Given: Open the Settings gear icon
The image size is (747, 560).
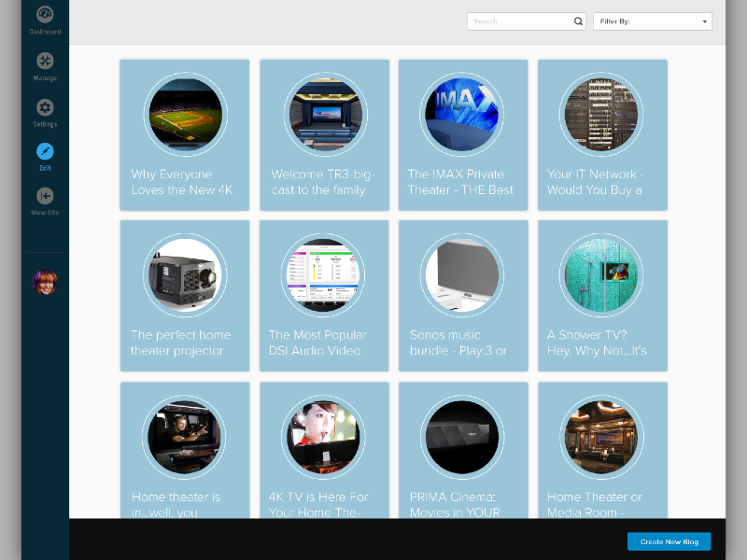Looking at the screenshot, I should tap(45, 107).
